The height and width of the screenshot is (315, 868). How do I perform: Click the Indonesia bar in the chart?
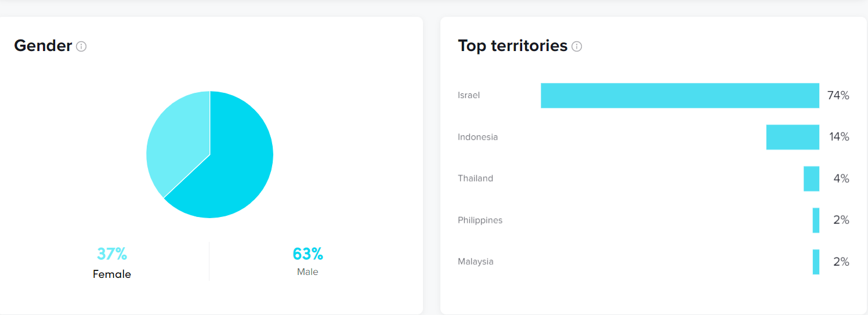793,137
